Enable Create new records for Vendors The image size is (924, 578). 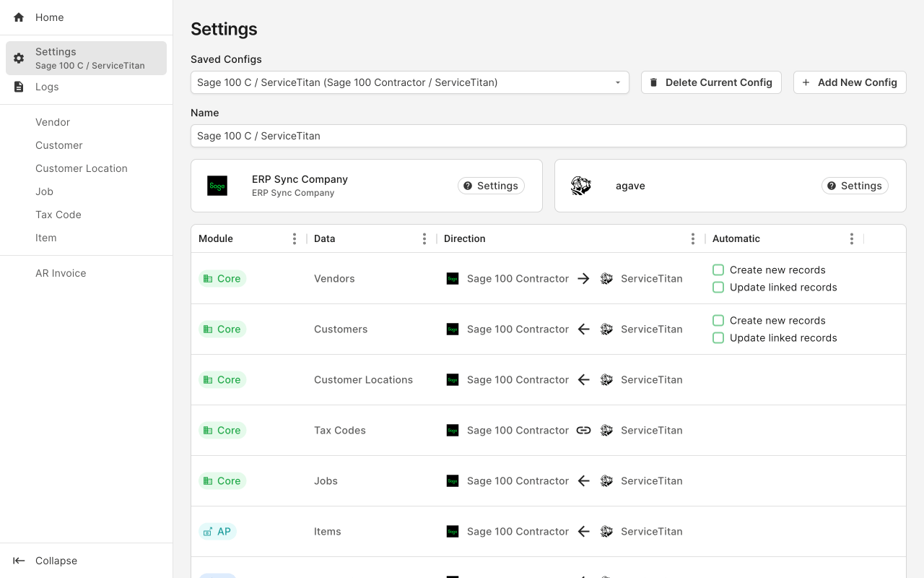click(718, 269)
